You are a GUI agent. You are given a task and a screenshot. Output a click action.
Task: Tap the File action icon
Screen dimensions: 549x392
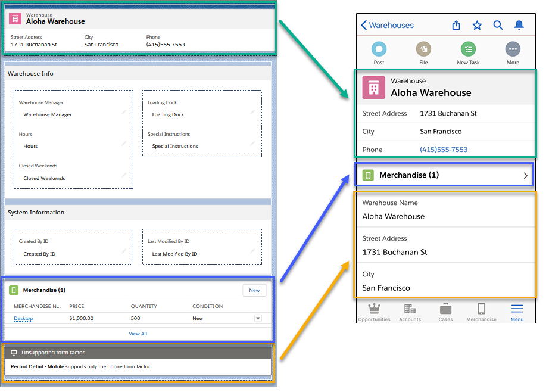pos(423,50)
